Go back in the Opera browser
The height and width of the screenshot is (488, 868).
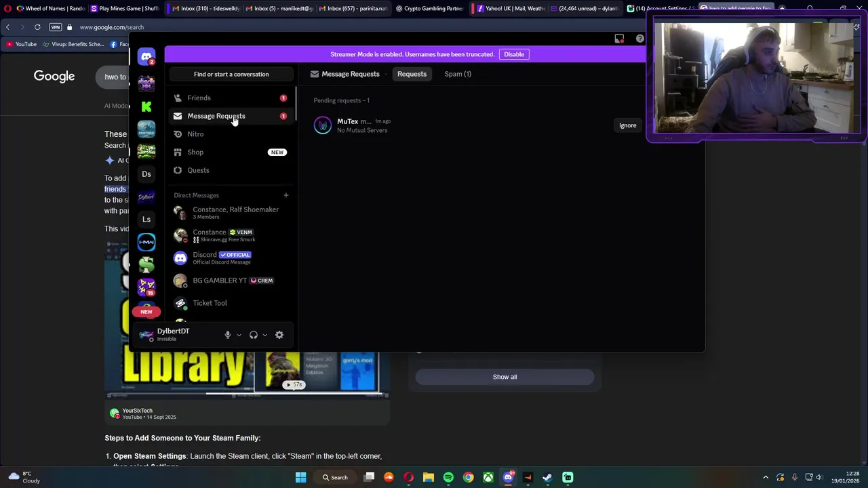[x=7, y=27]
